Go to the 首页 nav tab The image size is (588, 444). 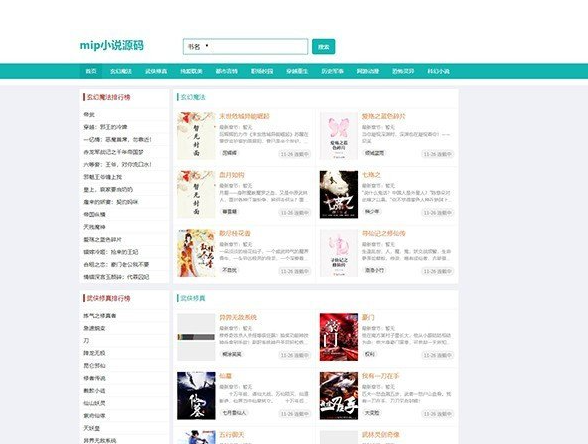click(91, 71)
